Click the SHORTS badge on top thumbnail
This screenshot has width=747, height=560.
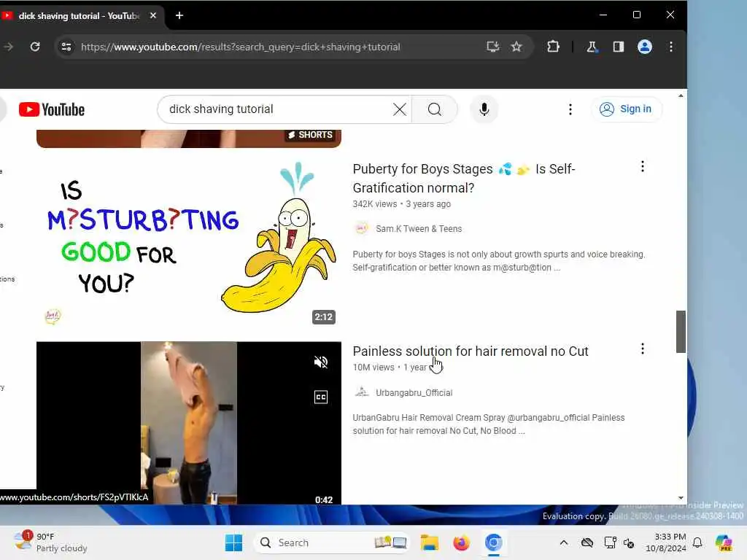310,135
